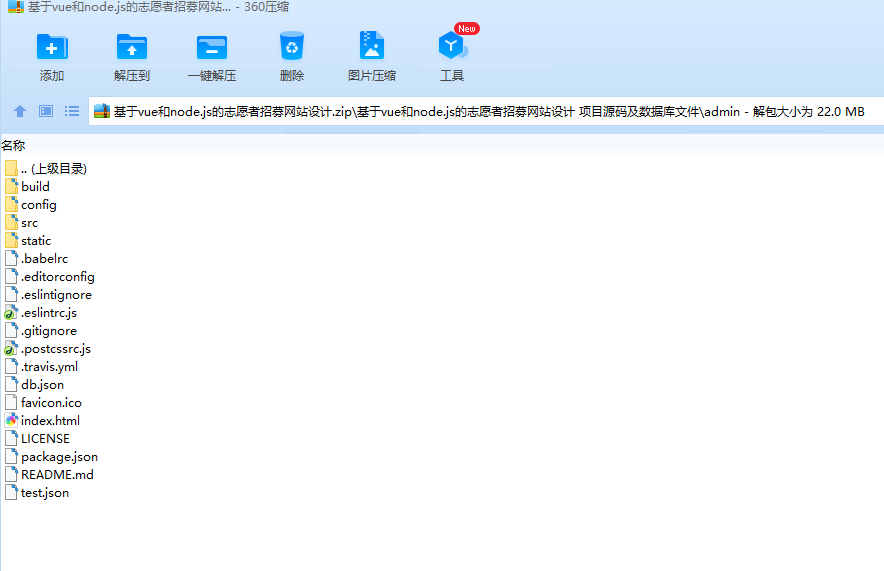This screenshot has height=571, width=884.
Task: Click the 解压到 (Extract to) icon
Action: [132, 47]
